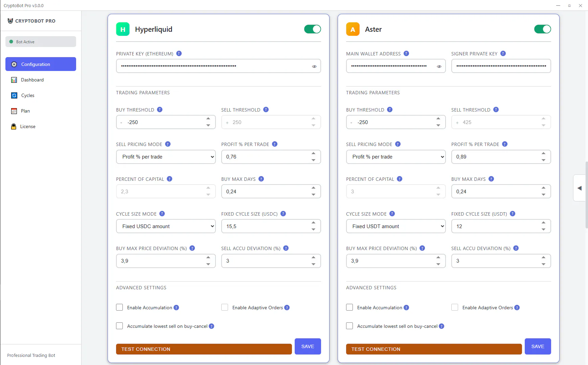Show Fixed Cycle Size (USDC) help icon

tap(283, 214)
